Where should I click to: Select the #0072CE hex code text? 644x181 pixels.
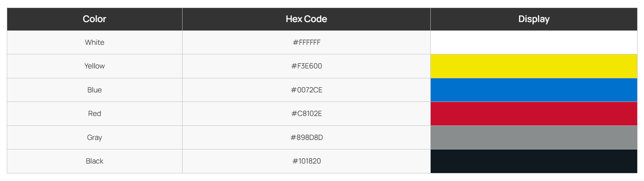pos(306,90)
